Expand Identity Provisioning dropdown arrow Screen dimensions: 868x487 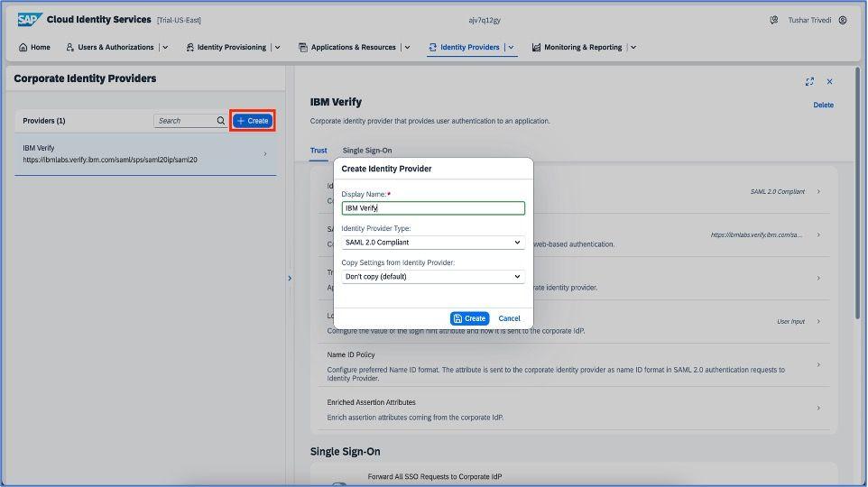point(277,48)
